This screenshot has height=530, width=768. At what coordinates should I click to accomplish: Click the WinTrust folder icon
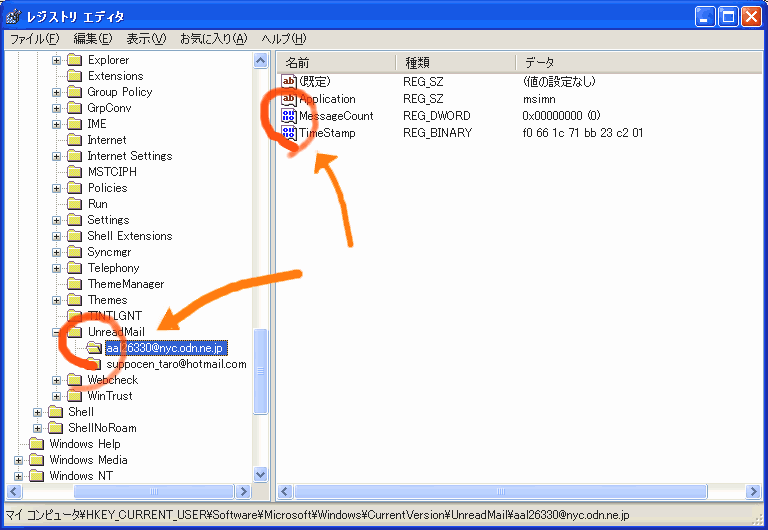(74, 396)
